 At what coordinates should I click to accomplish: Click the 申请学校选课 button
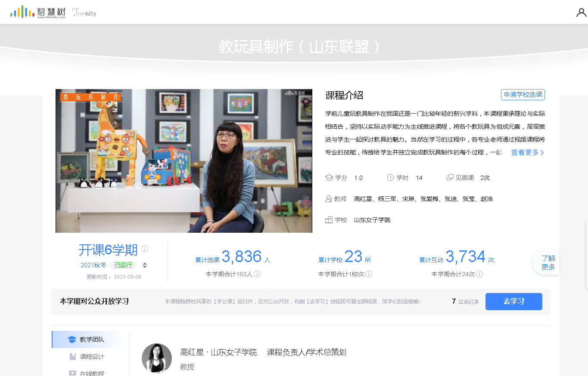[523, 95]
